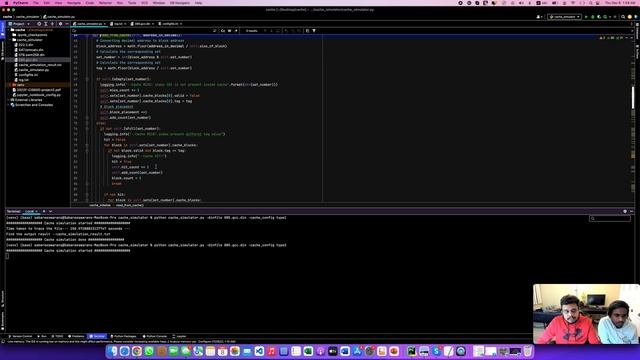Viewport: 640px width, 360px height.
Task: Open PyCharm icon in dock
Action: (411, 351)
